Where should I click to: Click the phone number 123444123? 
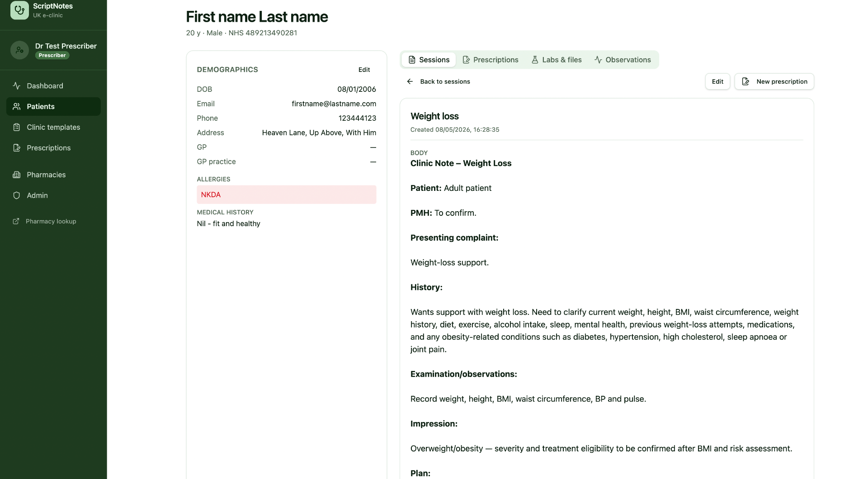357,118
